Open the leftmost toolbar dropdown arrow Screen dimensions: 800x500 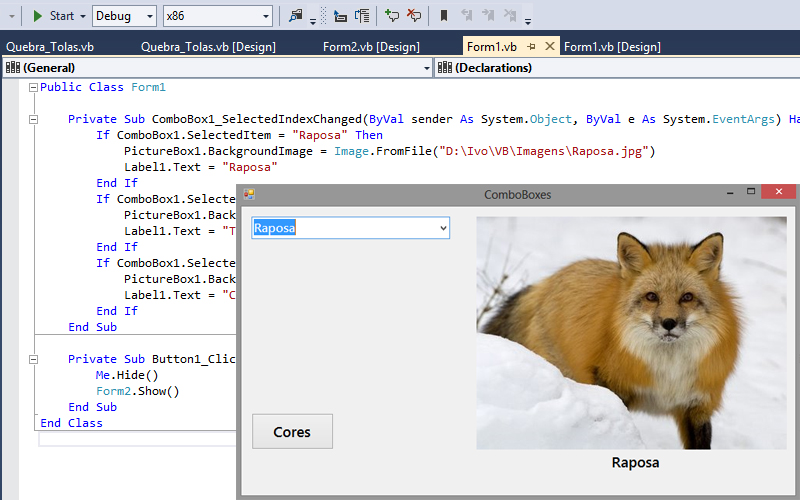click(12, 16)
